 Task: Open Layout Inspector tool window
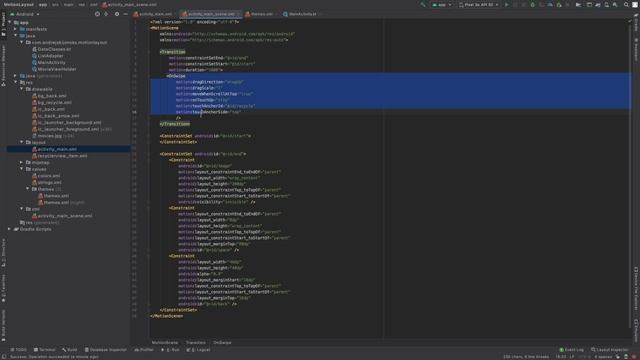pos(610,350)
